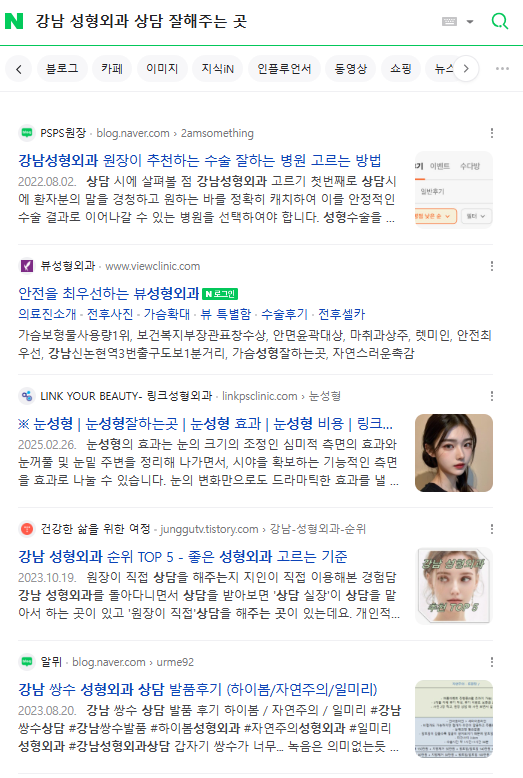The image size is (523, 778).
Task: Click the 뷰성형외과 site favicon
Action: tap(27, 266)
